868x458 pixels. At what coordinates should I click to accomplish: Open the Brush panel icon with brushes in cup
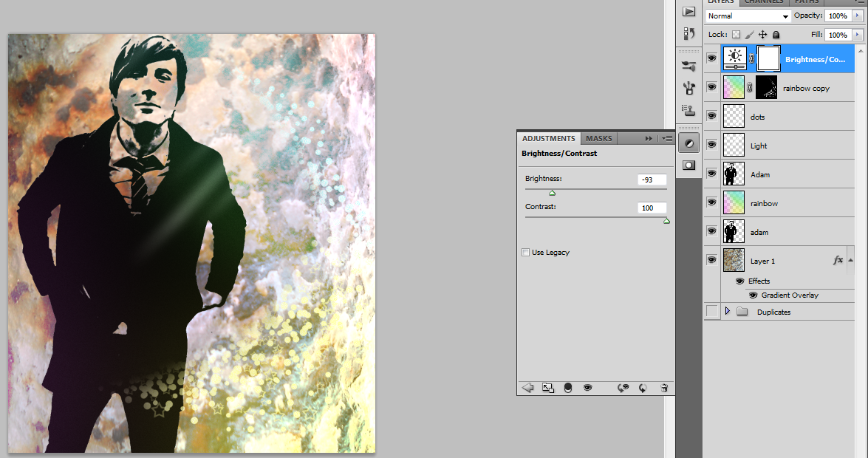[688, 88]
